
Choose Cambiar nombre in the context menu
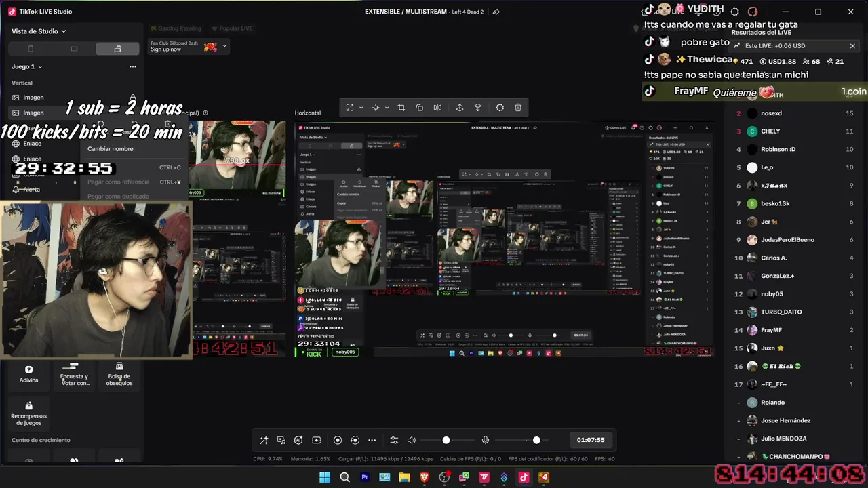coord(111,149)
